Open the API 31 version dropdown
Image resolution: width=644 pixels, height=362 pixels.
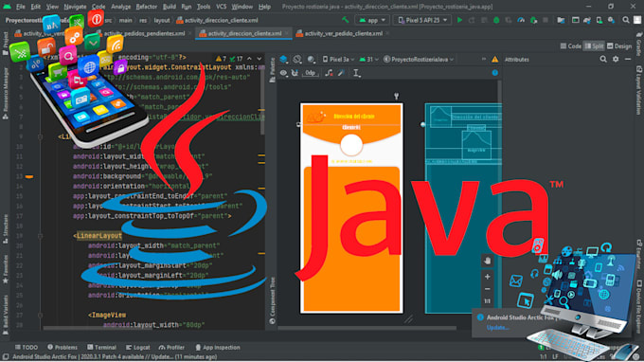tap(368, 59)
